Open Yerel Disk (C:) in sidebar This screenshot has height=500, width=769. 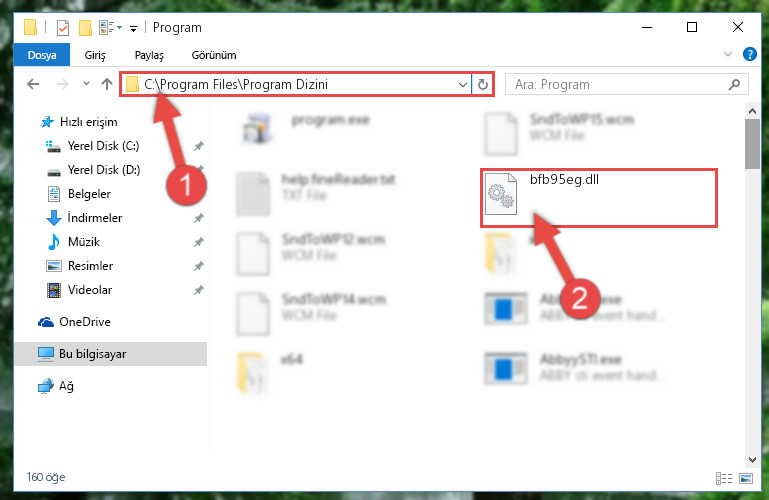tap(103, 146)
